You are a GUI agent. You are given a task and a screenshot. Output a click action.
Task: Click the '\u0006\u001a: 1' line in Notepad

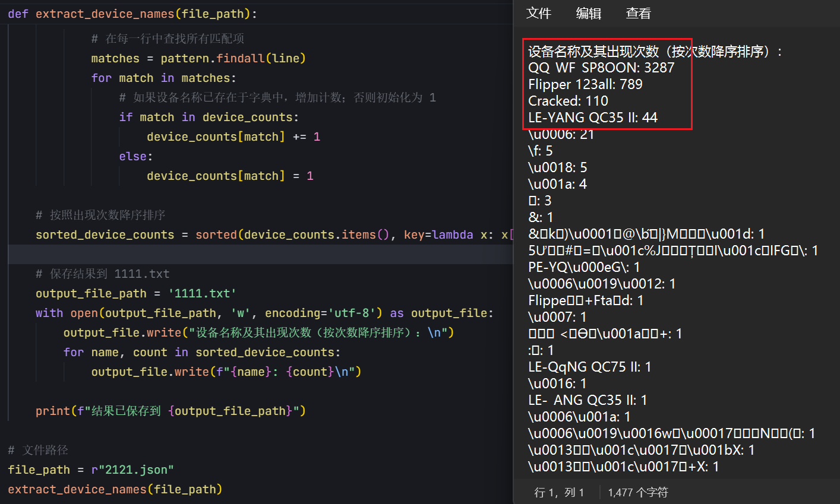(x=579, y=417)
